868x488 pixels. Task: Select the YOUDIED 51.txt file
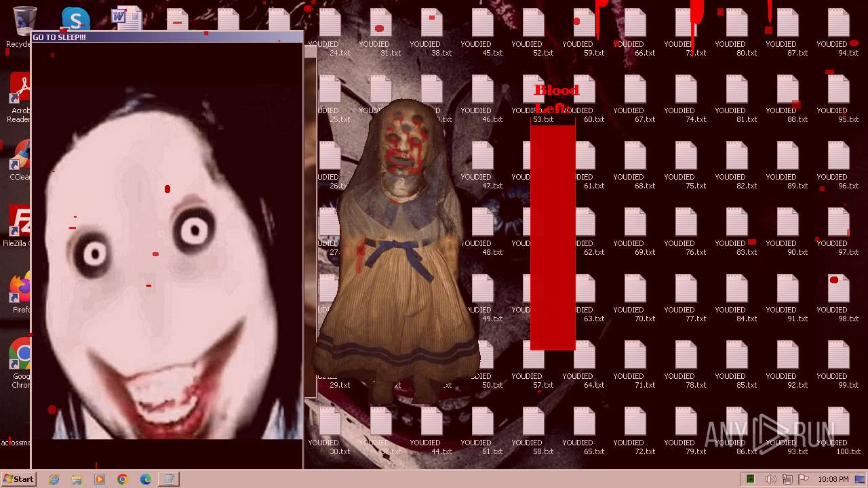pos(482,432)
